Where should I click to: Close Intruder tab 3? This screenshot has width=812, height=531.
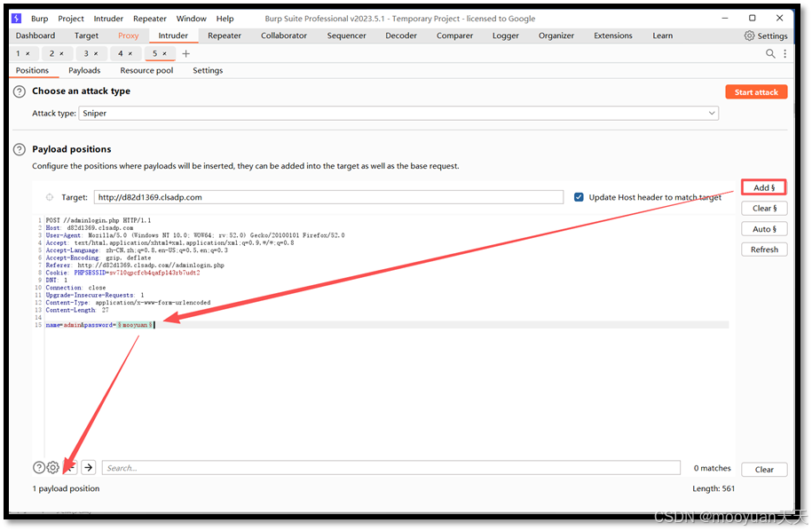(96, 53)
